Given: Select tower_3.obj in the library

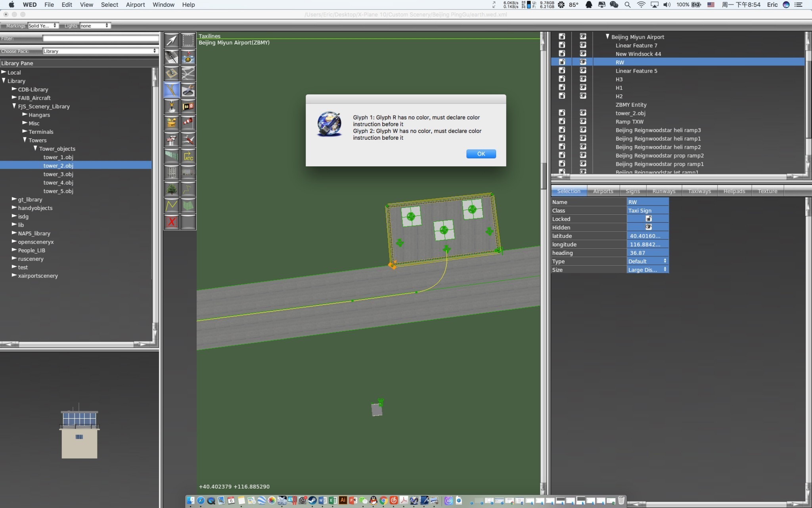Looking at the screenshot, I should pyautogui.click(x=58, y=174).
